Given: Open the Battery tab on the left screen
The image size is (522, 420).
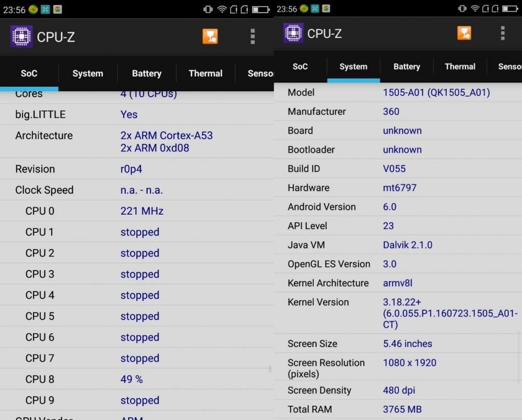Looking at the screenshot, I should (147, 73).
